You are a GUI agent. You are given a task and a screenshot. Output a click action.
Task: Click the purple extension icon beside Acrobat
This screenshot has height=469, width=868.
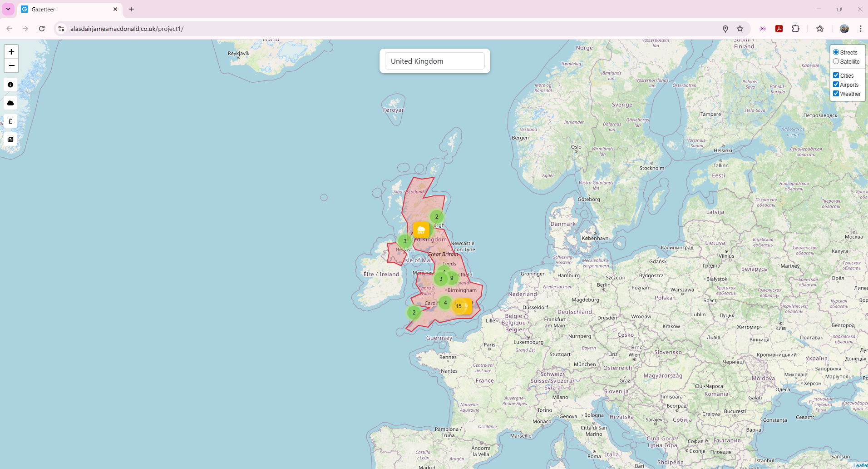click(x=763, y=29)
